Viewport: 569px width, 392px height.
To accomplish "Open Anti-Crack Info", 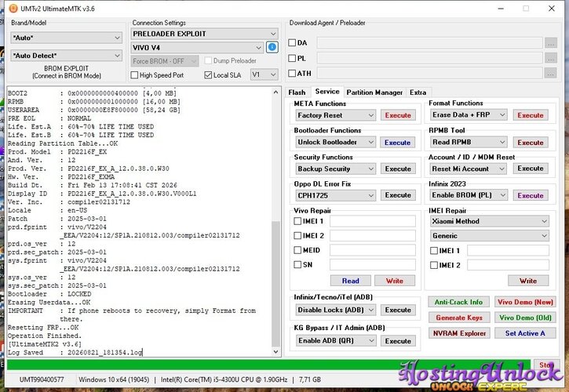I will 458,302.
